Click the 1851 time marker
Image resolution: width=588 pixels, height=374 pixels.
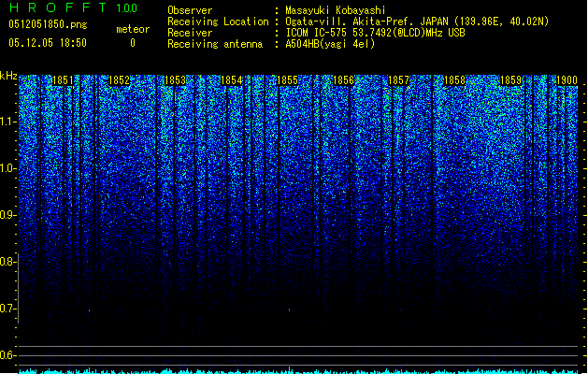63,80
